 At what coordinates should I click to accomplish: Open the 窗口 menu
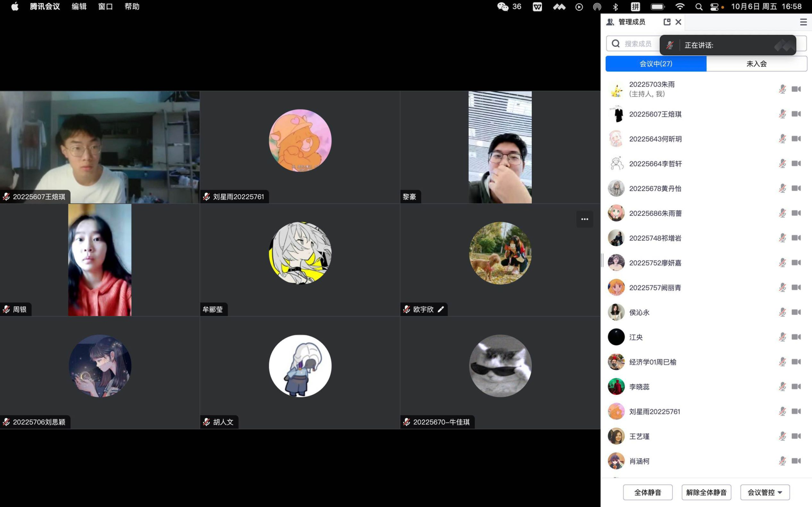(x=105, y=7)
